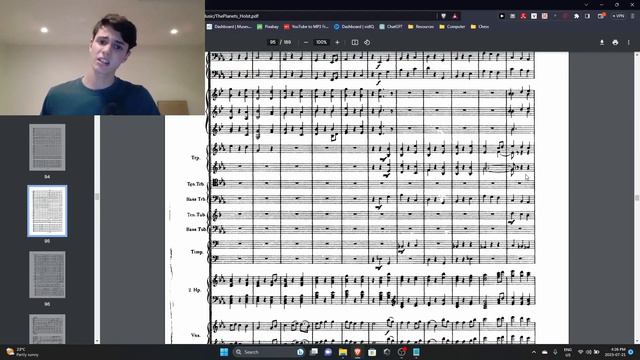This screenshot has height=360, width=640.
Task: Open the browser main menu icon
Action: (633, 16)
